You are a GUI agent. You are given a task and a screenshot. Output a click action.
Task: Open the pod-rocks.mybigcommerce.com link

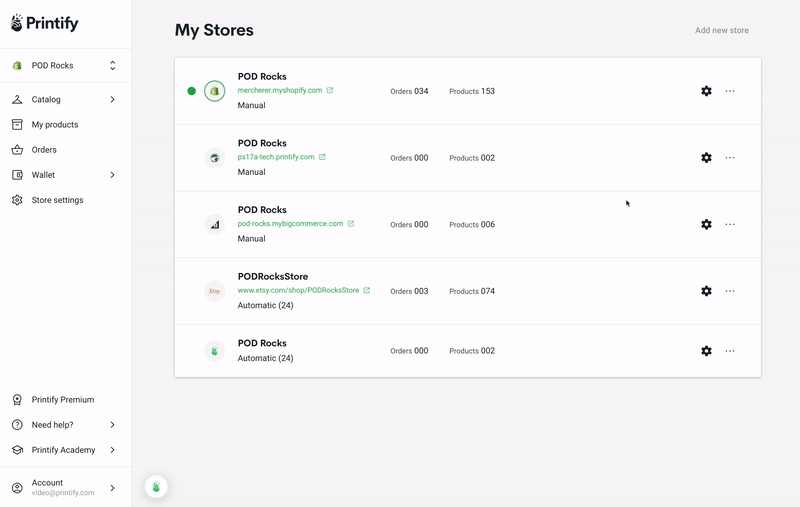(x=290, y=223)
